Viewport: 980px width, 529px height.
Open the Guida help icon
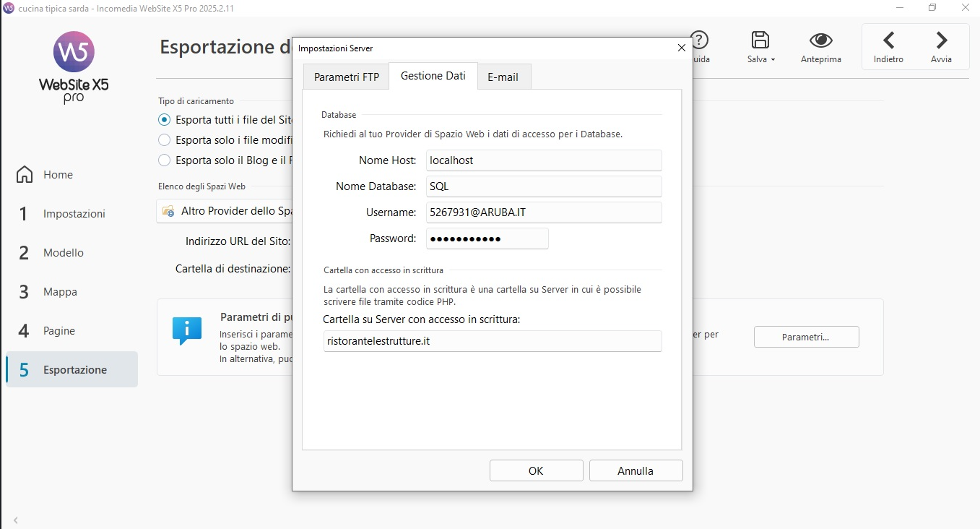[699, 40]
